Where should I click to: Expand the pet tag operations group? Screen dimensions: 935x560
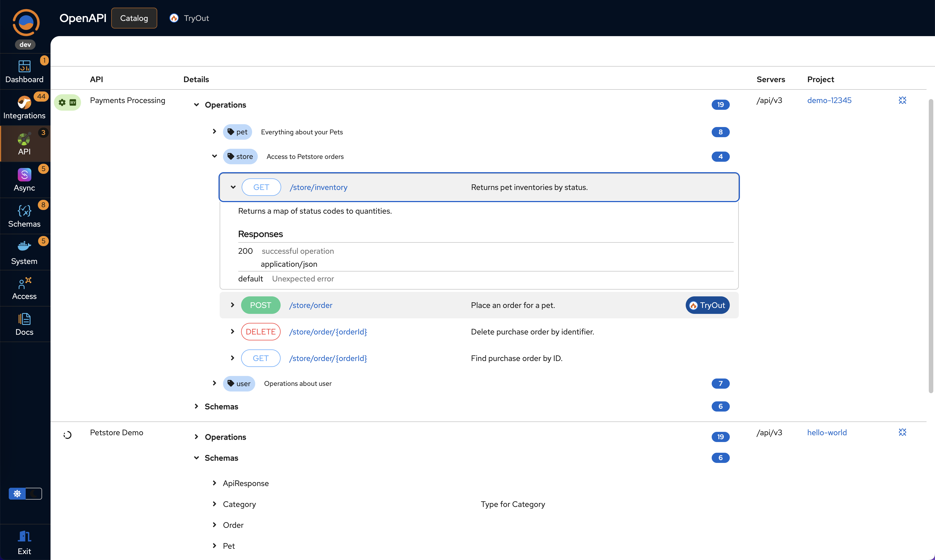[x=214, y=132]
